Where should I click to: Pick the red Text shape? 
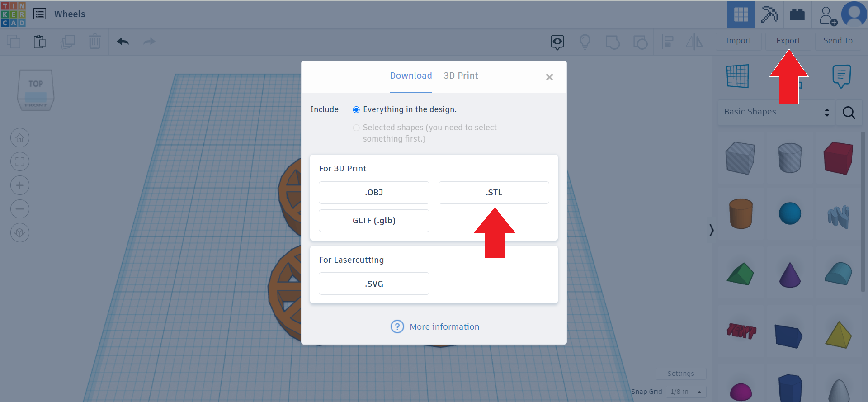[x=741, y=331]
